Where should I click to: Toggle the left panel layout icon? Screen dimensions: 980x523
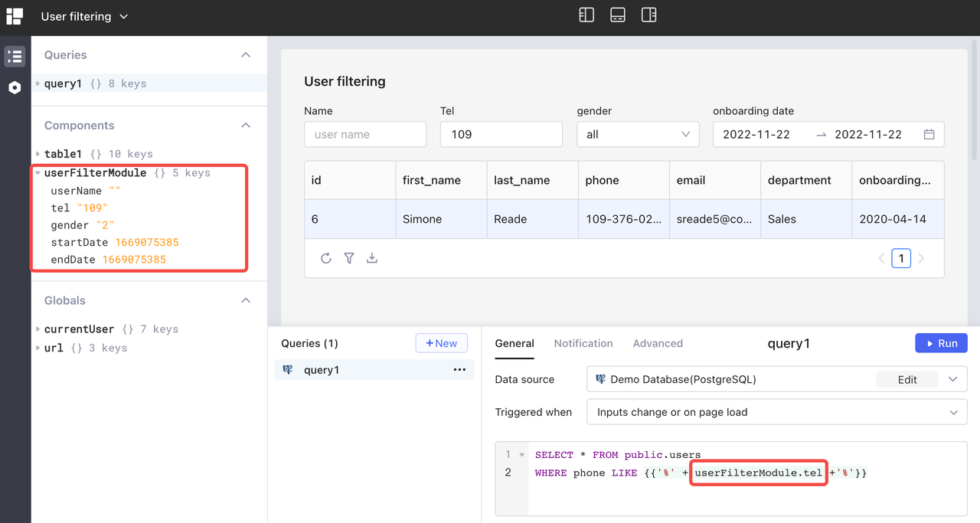(x=586, y=15)
